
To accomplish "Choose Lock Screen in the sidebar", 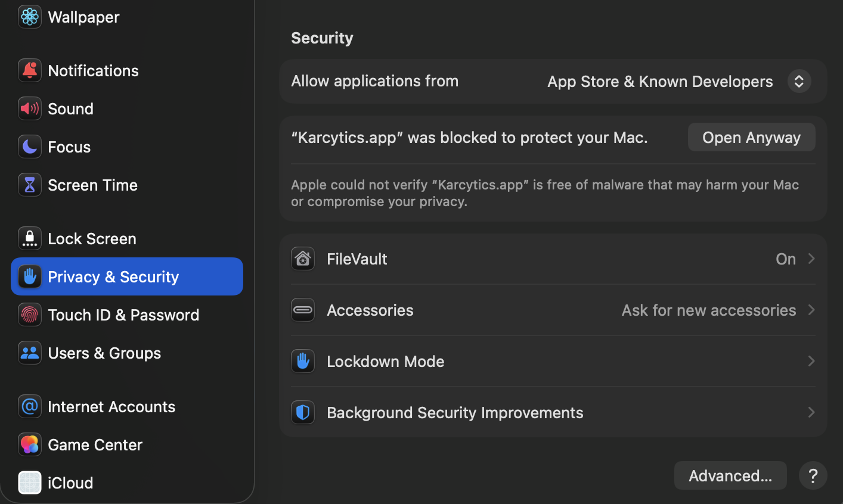I will click(x=127, y=238).
